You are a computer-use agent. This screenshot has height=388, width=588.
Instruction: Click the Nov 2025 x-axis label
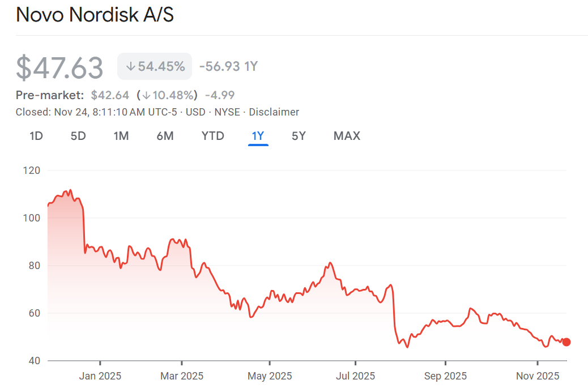tap(536, 376)
